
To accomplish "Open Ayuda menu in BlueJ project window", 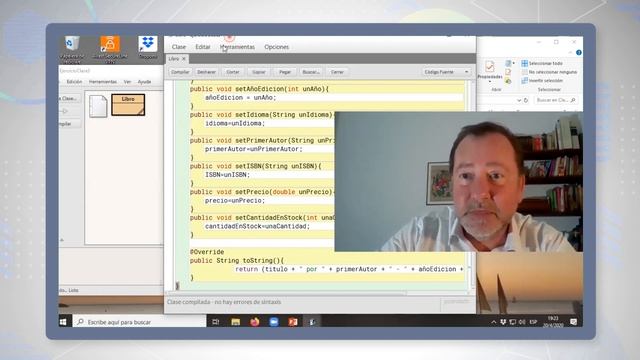I will point(144,82).
